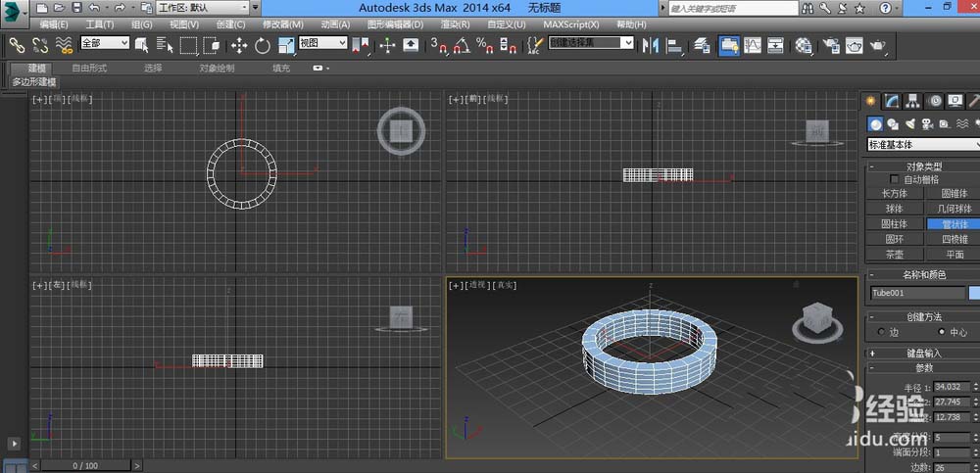The image size is (980, 473).
Task: Open the Hierarchy panel tab icon
Action: tap(913, 101)
